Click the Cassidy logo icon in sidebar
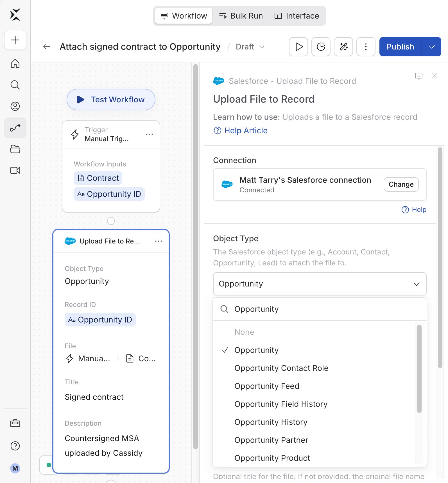The image size is (448, 483). pyautogui.click(x=15, y=15)
